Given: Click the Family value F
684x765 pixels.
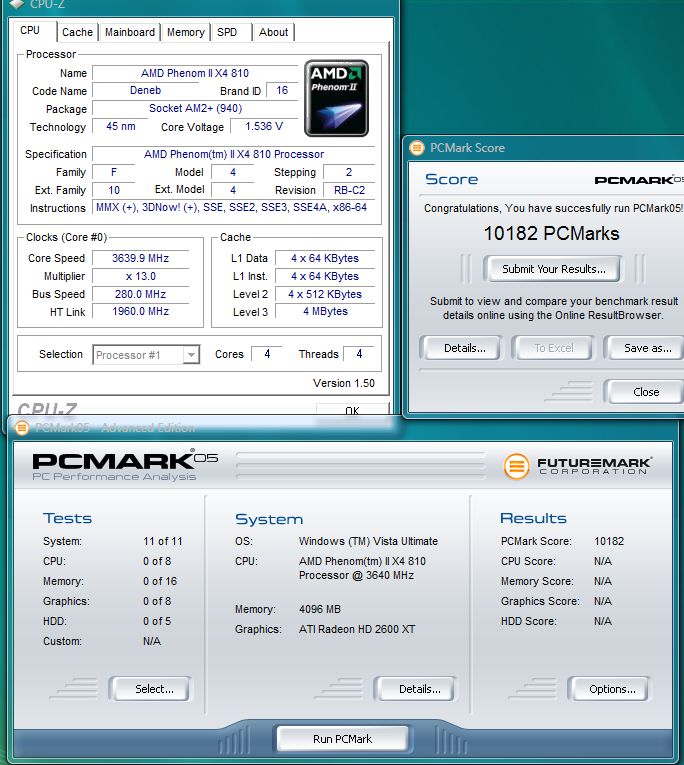Looking at the screenshot, I should (x=114, y=172).
